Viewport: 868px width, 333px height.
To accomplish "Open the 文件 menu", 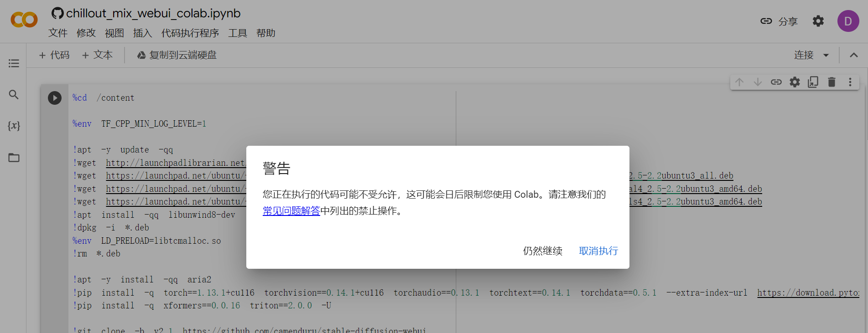I will [x=58, y=33].
